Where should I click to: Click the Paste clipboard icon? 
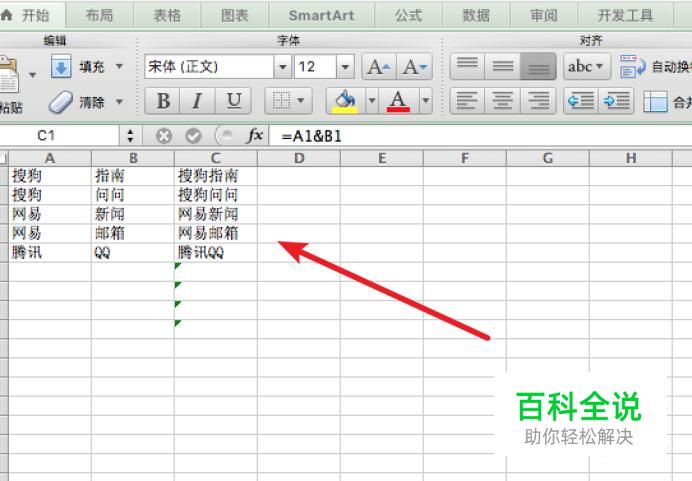pyautogui.click(x=9, y=74)
